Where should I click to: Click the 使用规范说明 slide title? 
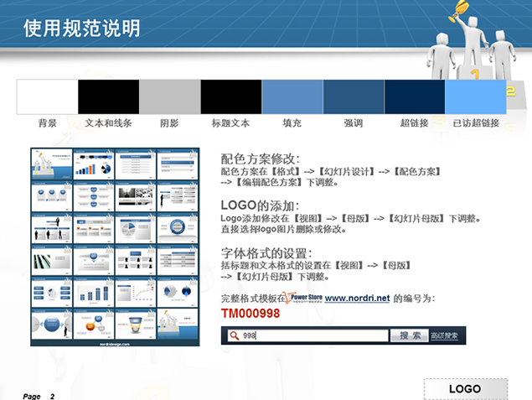(x=81, y=29)
